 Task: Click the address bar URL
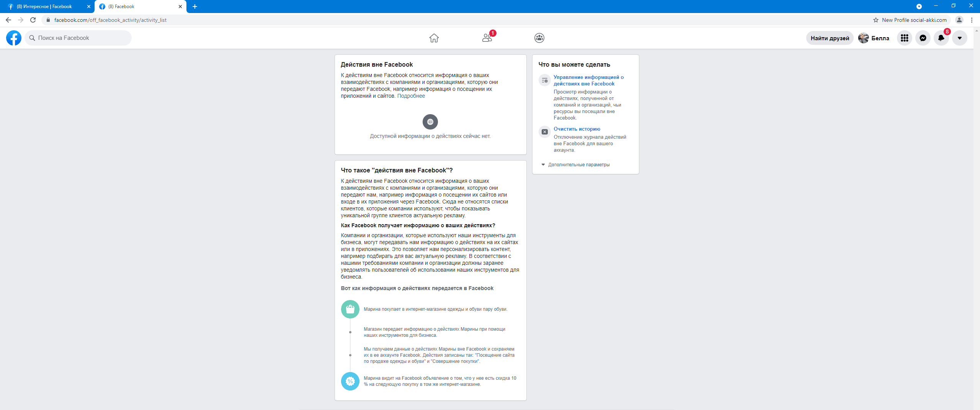(110, 20)
